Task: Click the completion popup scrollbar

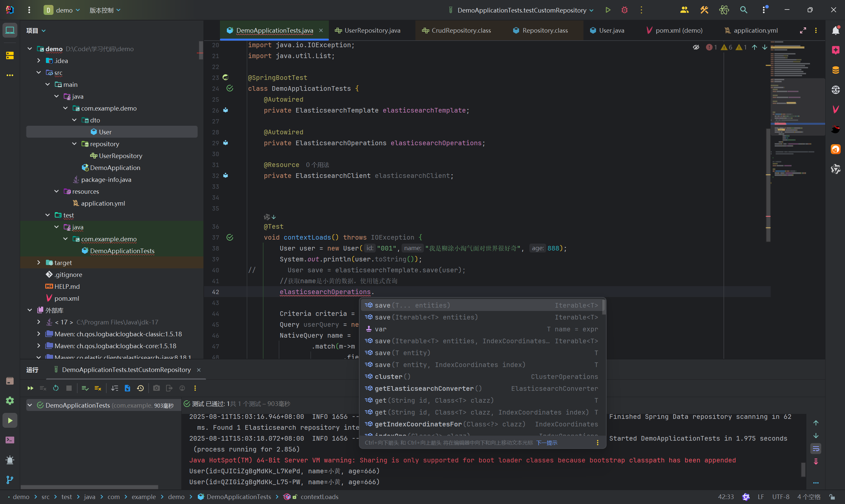Action: pyautogui.click(x=603, y=307)
